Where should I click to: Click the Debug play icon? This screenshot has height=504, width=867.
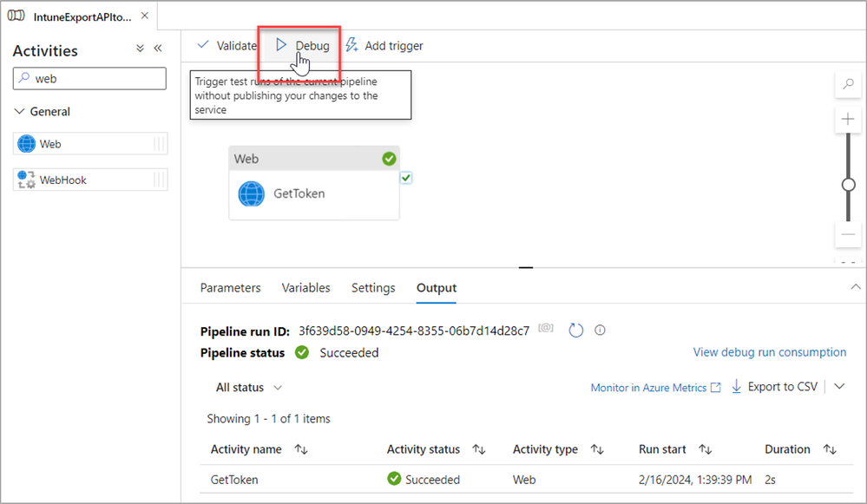(281, 45)
